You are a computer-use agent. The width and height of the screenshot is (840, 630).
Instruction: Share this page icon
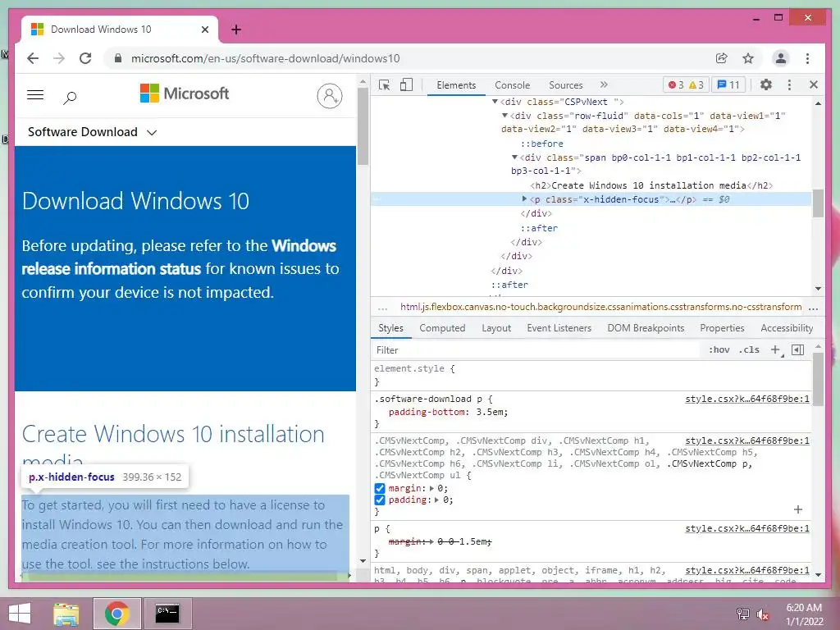722,58
